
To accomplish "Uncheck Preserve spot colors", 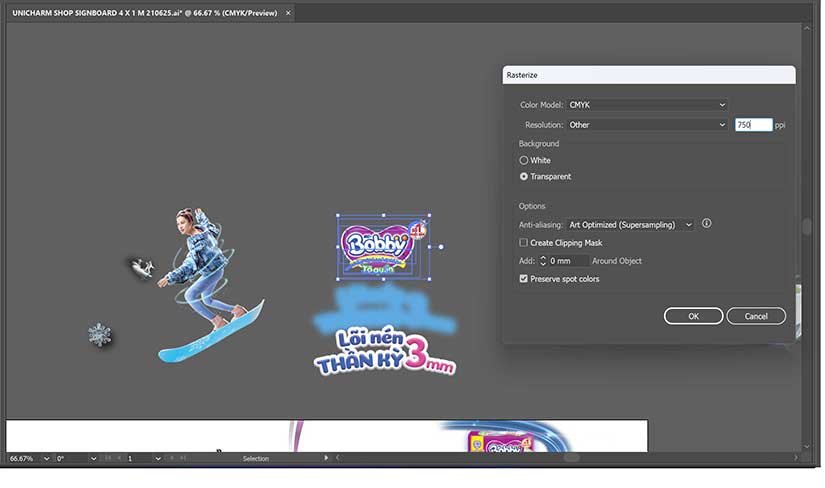I will click(524, 279).
